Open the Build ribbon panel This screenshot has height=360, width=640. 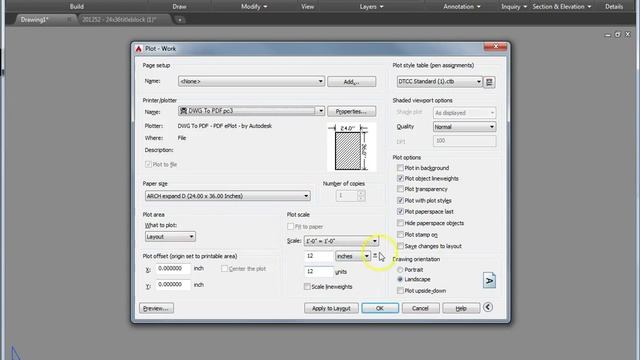point(77,7)
